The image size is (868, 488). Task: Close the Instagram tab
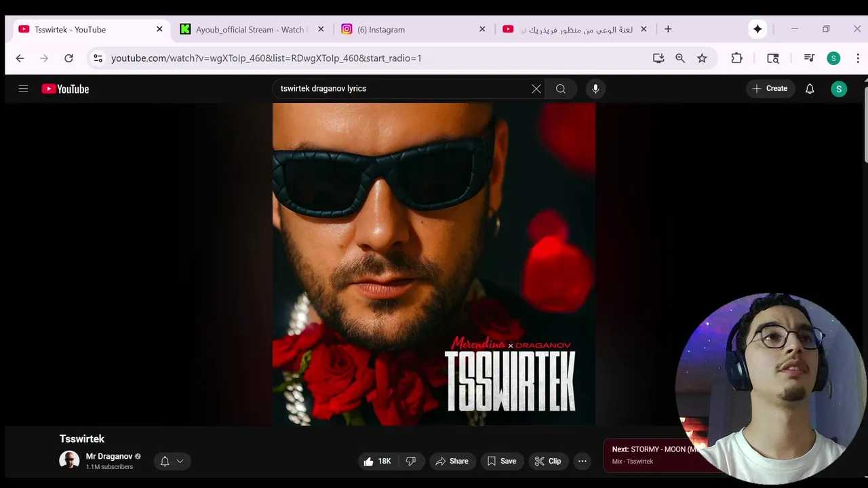pyautogui.click(x=482, y=30)
